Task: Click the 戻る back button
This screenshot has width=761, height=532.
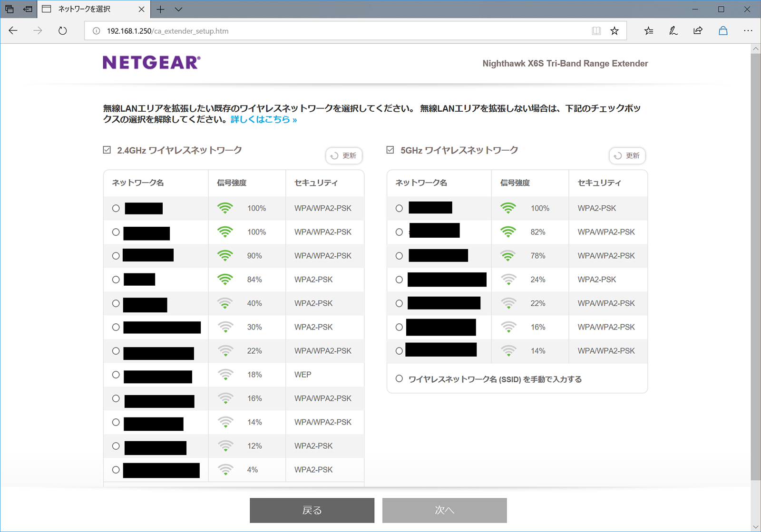Action: coord(312,510)
